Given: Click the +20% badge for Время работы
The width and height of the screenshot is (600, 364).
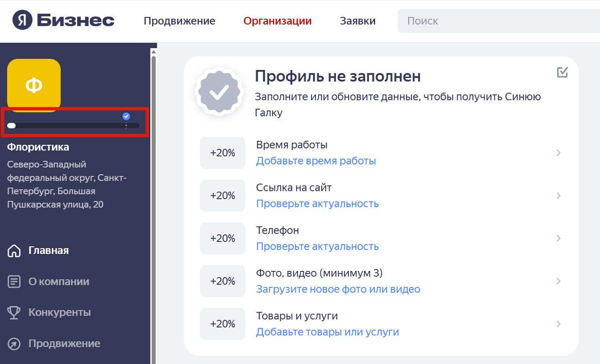Looking at the screenshot, I should (x=223, y=153).
